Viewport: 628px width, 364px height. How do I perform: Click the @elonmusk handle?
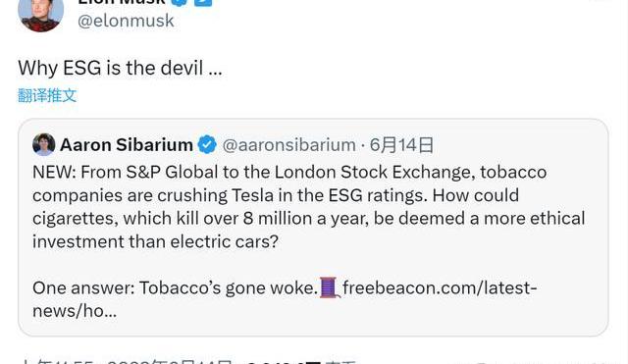[x=126, y=21]
